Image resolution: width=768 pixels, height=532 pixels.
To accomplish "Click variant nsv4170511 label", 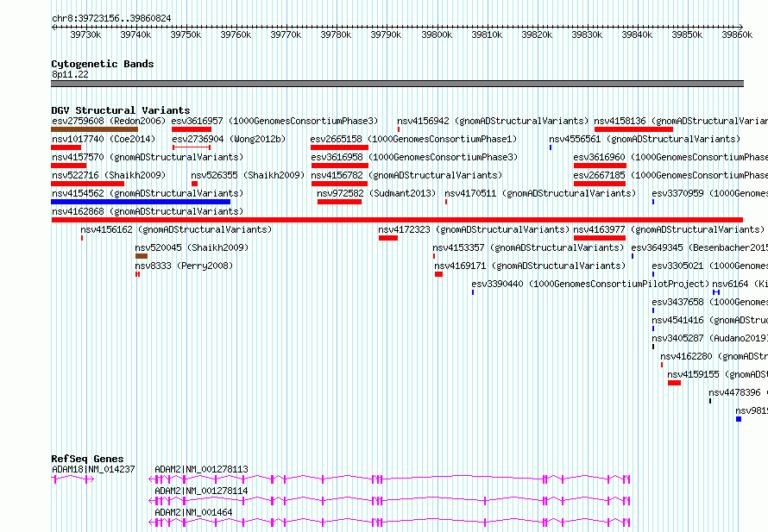I will tap(540, 193).
